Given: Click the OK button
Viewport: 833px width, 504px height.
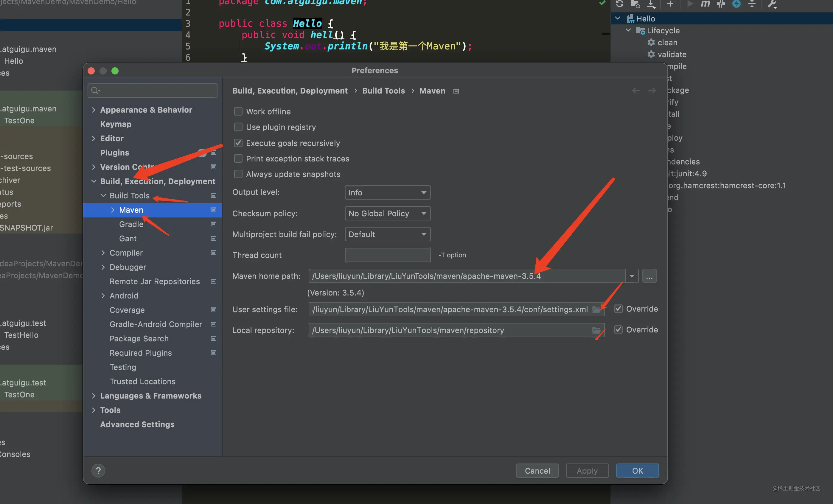Looking at the screenshot, I should (x=637, y=471).
